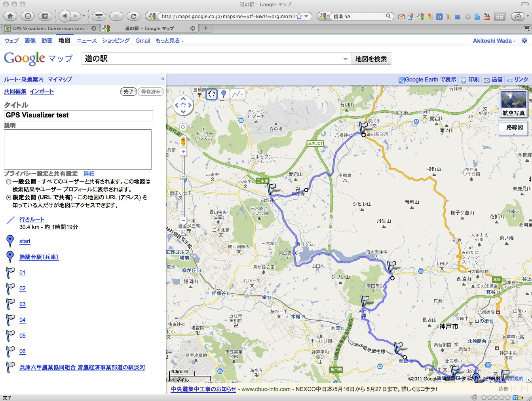The height and width of the screenshot is (401, 532).
Task: Open the 兵庫六甲農業協同組合 道の駅淡河 link
Action: pos(82,367)
